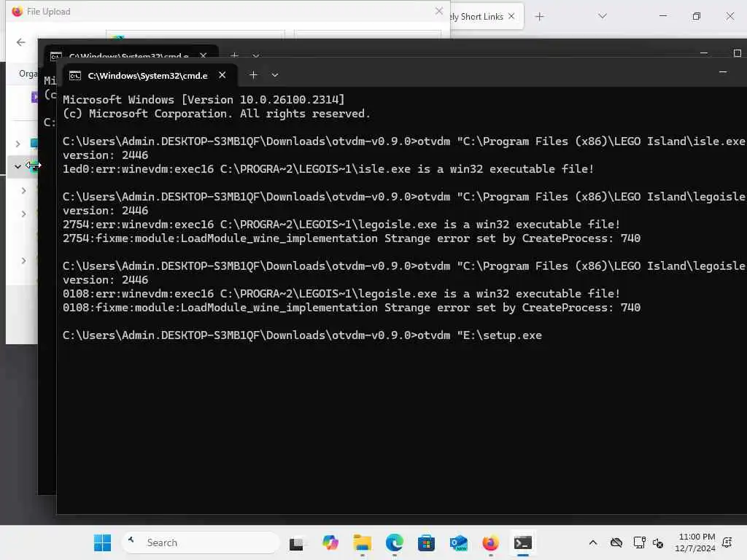
Task: Close the front cmd.exe terminal tab
Action: [x=222, y=75]
